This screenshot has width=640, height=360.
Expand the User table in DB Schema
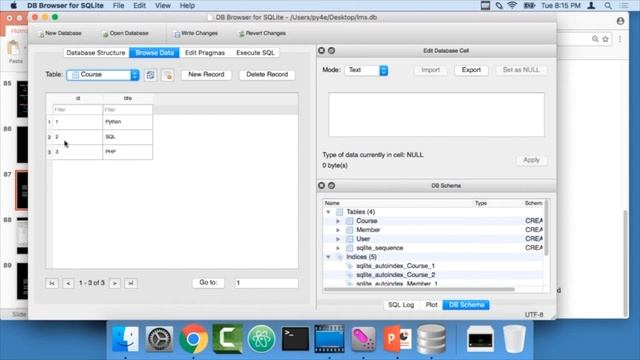(x=338, y=239)
